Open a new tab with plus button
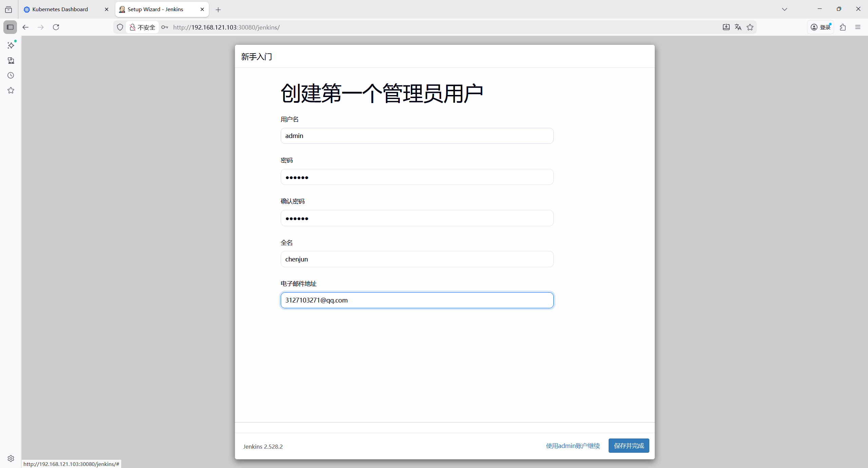 click(x=218, y=9)
